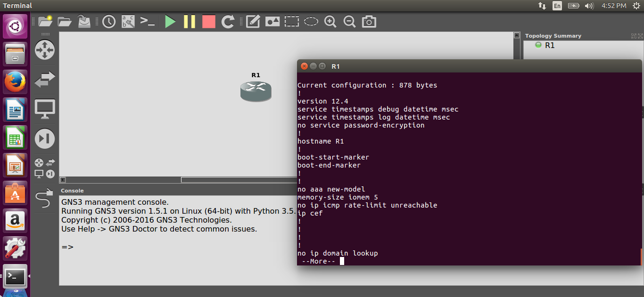The height and width of the screenshot is (297, 644).
Task: Launch LibreOffice Calc from the dock
Action: click(15, 137)
